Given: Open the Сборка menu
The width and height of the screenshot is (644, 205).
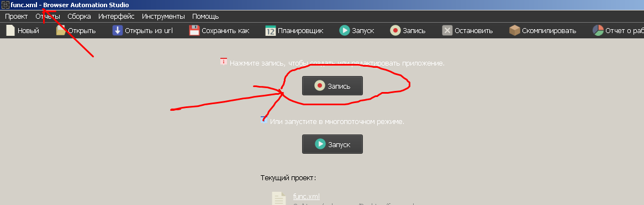Looking at the screenshot, I should click(x=80, y=17).
